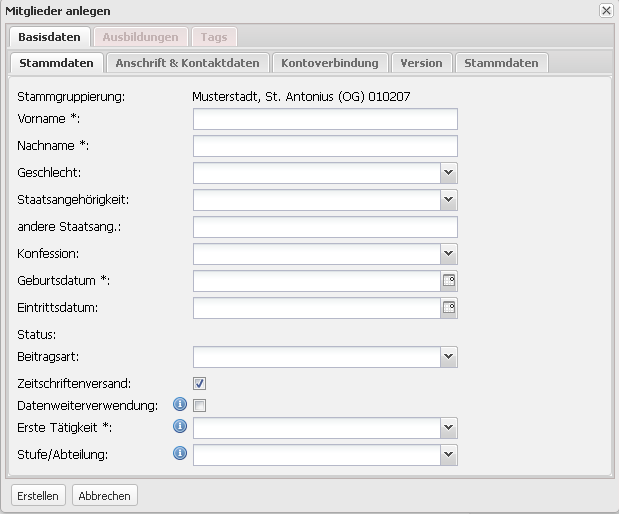619x514 pixels.
Task: Close the Mitglieder anlegen dialog
Action: tap(606, 10)
